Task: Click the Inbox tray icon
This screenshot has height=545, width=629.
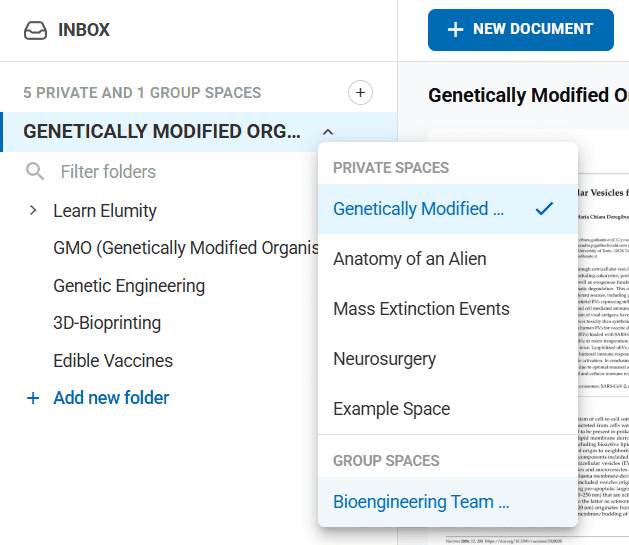Action: (35, 30)
